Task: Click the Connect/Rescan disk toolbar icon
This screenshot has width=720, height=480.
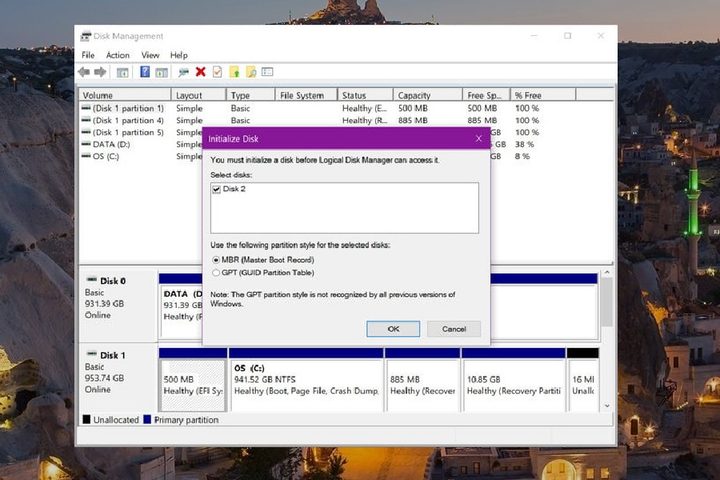Action: click(183, 72)
